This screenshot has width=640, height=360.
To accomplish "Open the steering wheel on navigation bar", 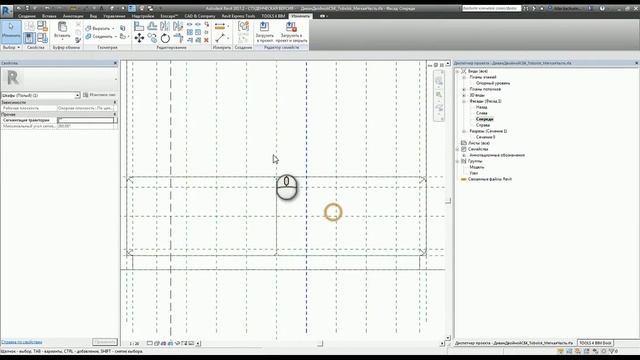I will 439,81.
